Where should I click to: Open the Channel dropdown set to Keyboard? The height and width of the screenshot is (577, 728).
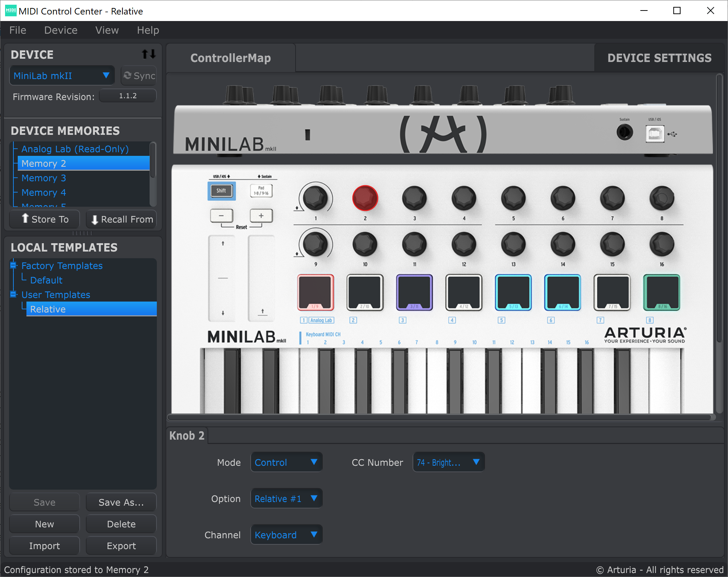(286, 535)
